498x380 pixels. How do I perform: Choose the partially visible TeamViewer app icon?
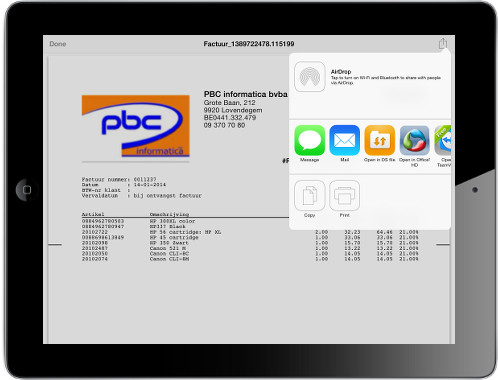[443, 140]
